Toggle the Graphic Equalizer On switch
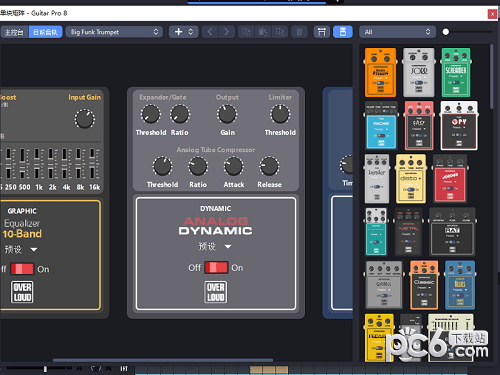The image size is (500, 375). click(22, 269)
